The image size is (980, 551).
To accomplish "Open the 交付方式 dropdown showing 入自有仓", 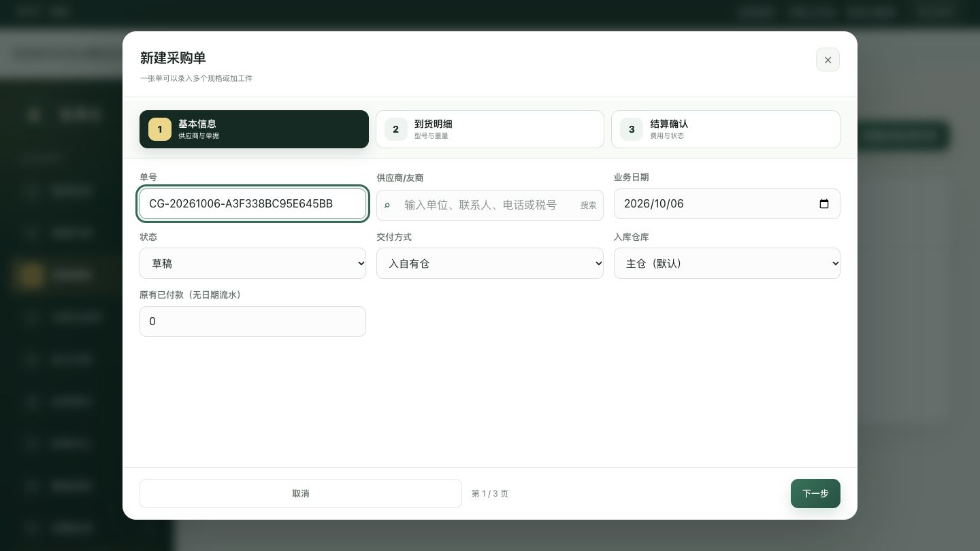I will (x=490, y=263).
